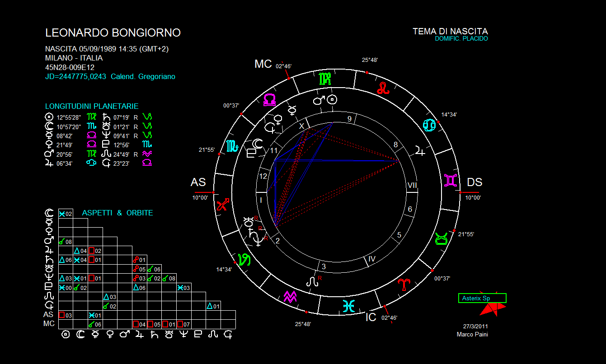Click the LEONARDO BONGIORNO title

pyautogui.click(x=113, y=33)
